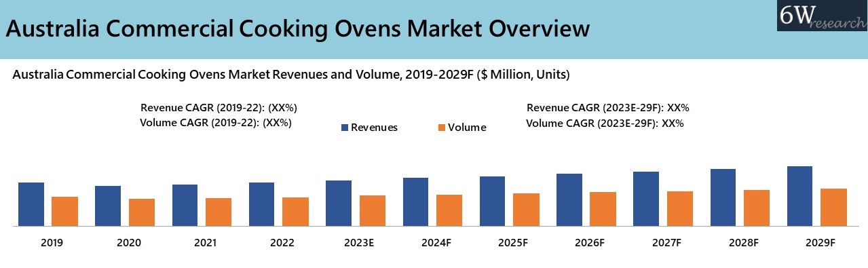Select the orange volume bar for 2026F
Screen dimensions: 868x268
[603, 209]
